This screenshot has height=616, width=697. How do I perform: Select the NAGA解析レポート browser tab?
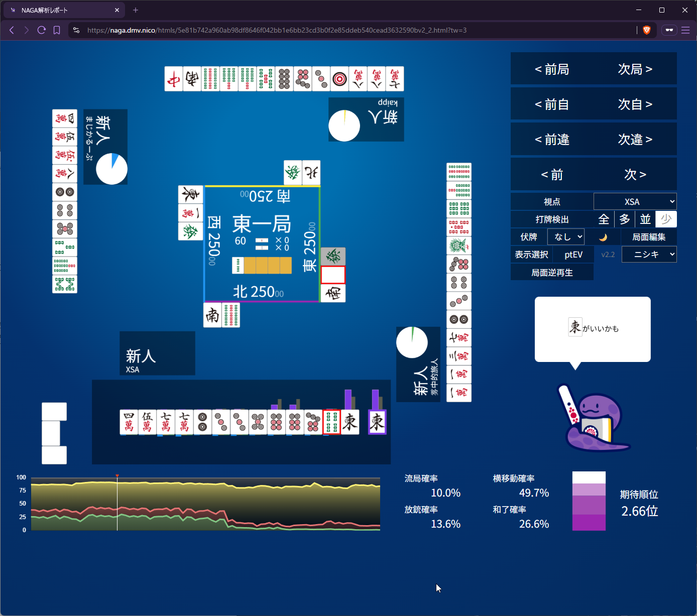63,10
